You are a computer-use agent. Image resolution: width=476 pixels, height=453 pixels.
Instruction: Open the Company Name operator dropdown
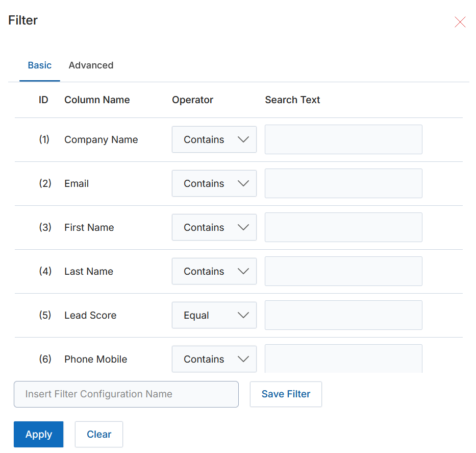(214, 139)
